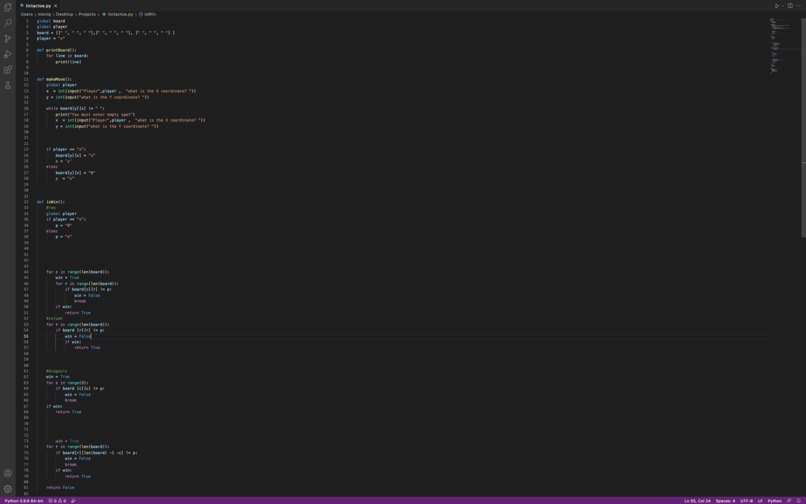
Task: Click the 'def isWin():' line
Action: pos(51,202)
